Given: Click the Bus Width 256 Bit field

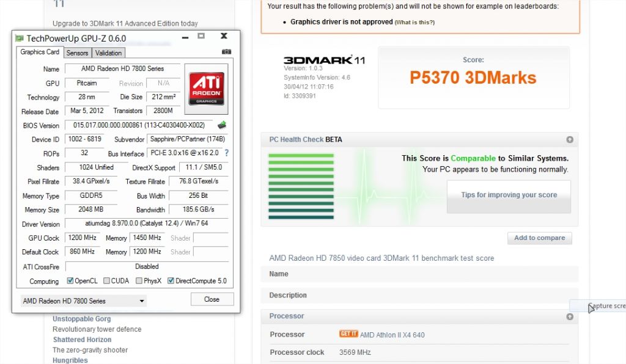Looking at the screenshot, I should 199,195.
